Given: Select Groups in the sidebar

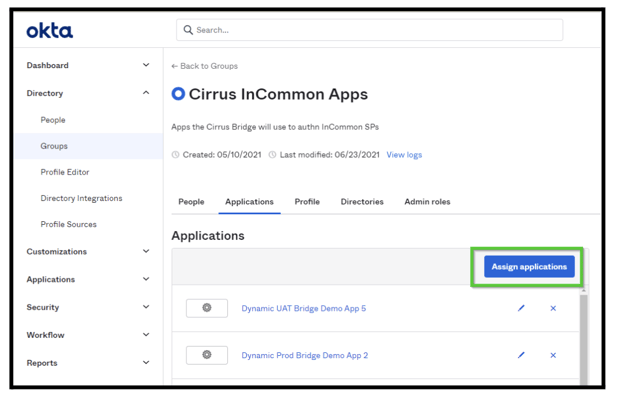Looking at the screenshot, I should click(x=89, y=146).
